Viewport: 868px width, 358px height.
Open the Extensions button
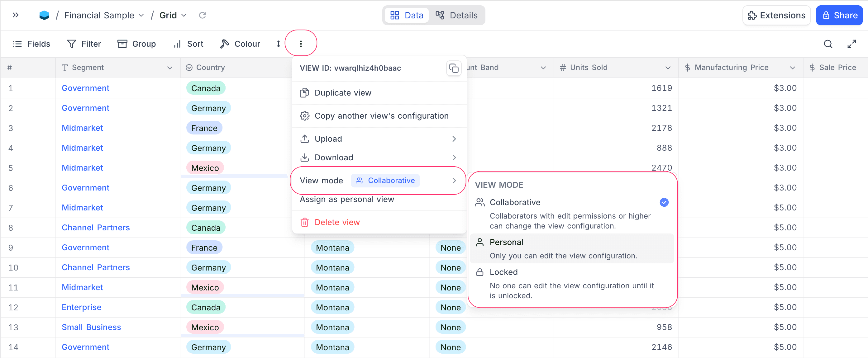click(x=776, y=15)
